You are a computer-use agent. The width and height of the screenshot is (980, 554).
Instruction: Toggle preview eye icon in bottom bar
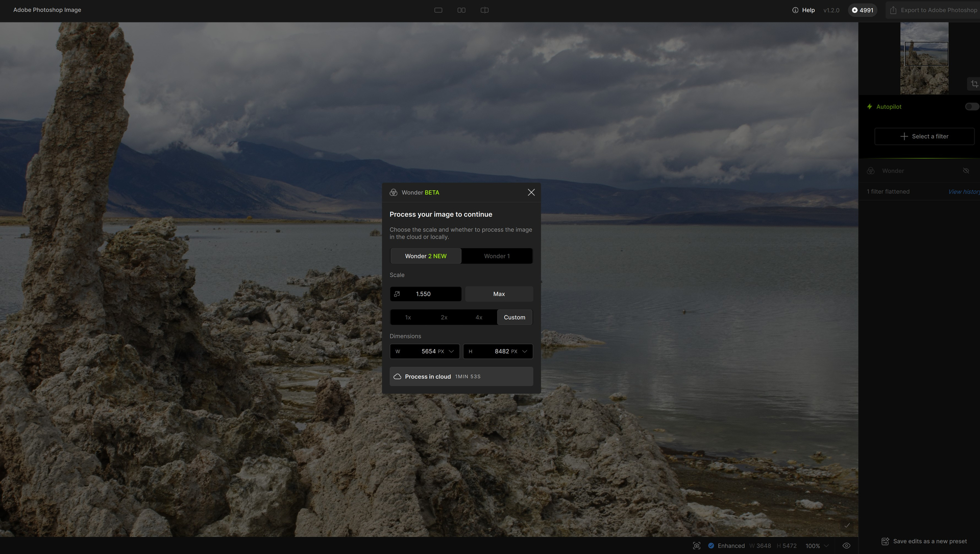(846, 546)
